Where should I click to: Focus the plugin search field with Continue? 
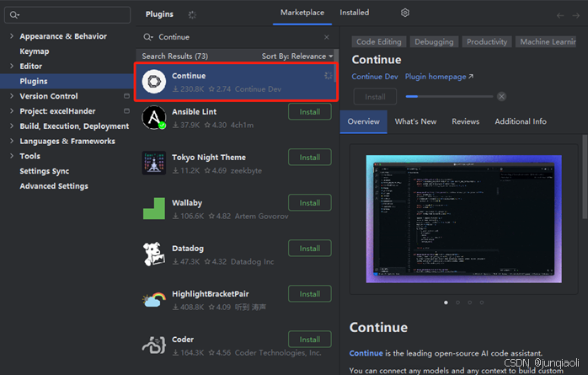(236, 37)
